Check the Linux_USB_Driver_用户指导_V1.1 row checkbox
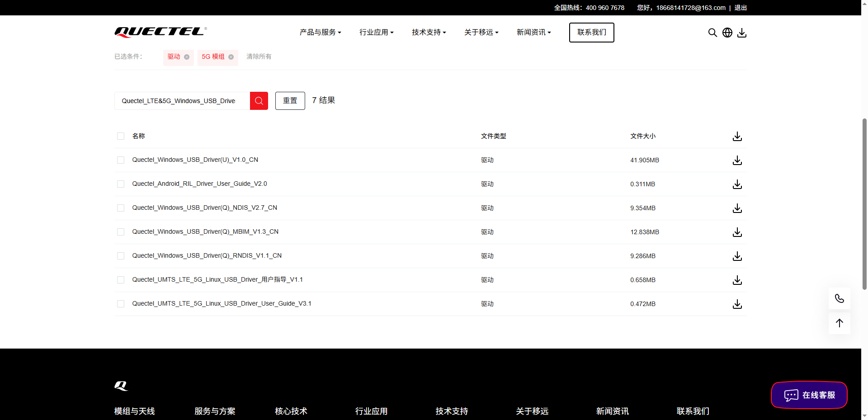 tap(121, 280)
